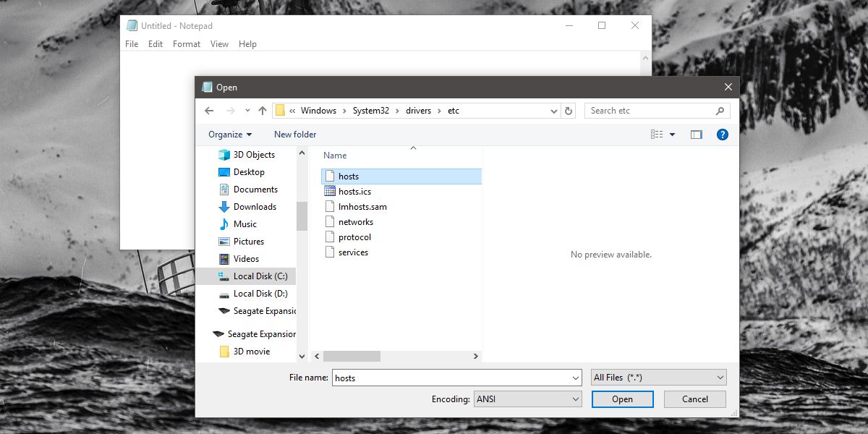Click the 3D Objects cube icon

(x=224, y=155)
